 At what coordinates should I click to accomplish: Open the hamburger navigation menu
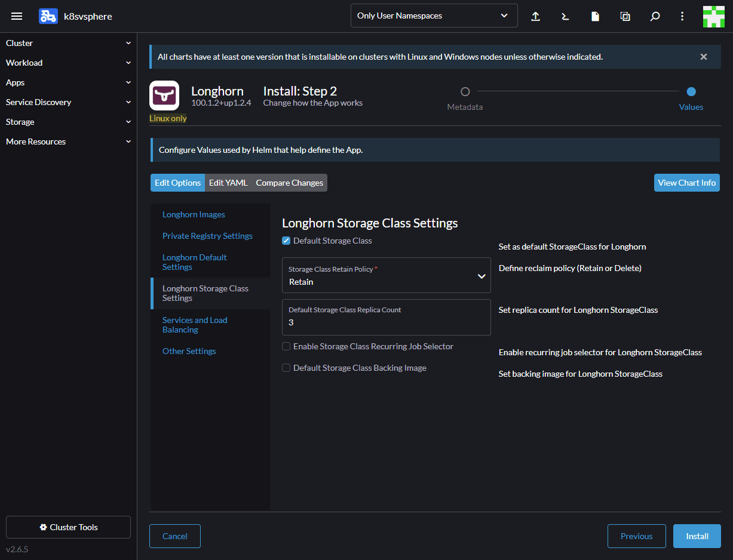pyautogui.click(x=17, y=16)
